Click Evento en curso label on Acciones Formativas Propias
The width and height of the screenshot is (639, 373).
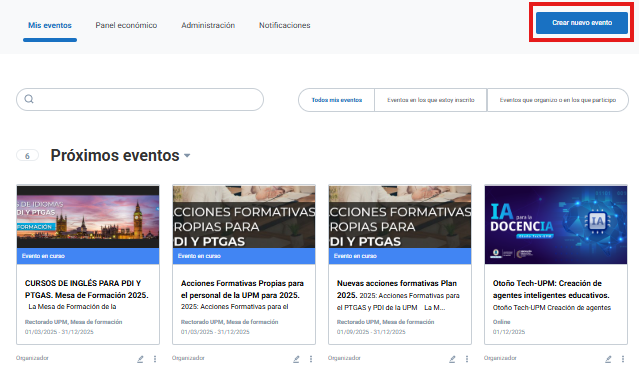tap(199, 256)
